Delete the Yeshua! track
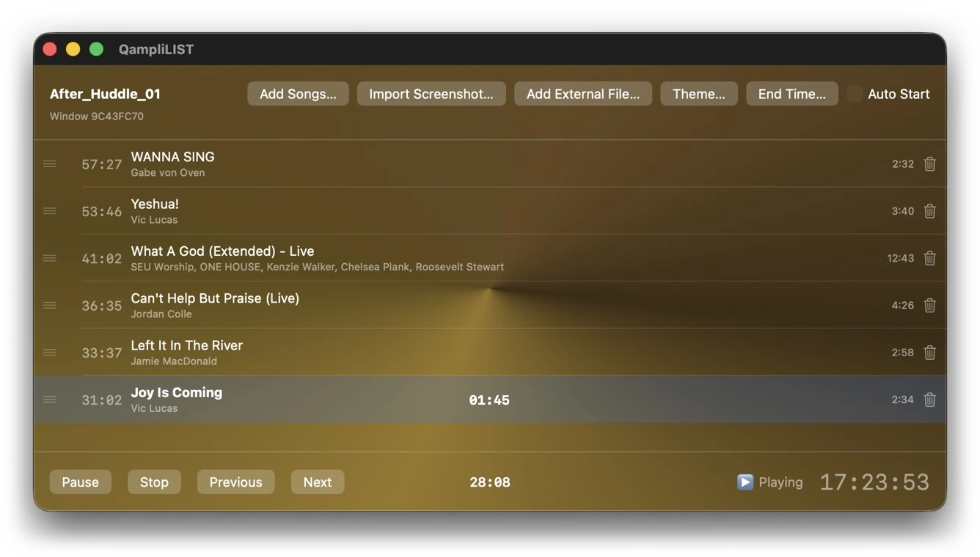980x557 pixels. (x=929, y=211)
